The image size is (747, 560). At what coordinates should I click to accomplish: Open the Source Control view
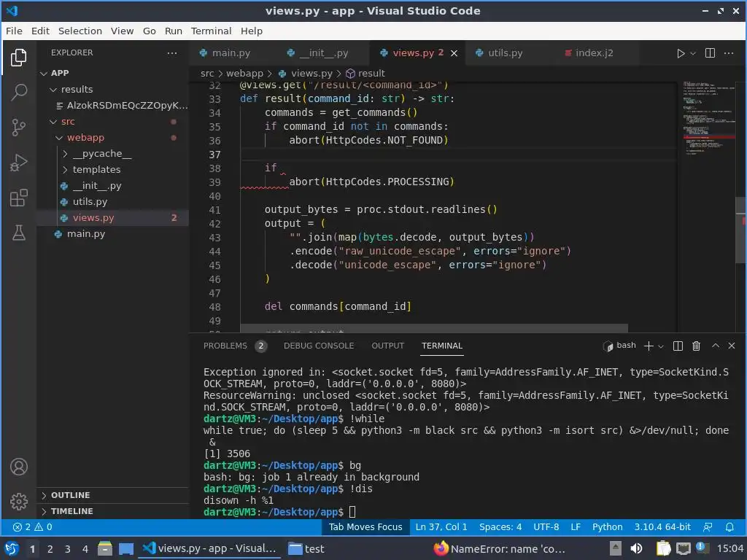pyautogui.click(x=18, y=127)
